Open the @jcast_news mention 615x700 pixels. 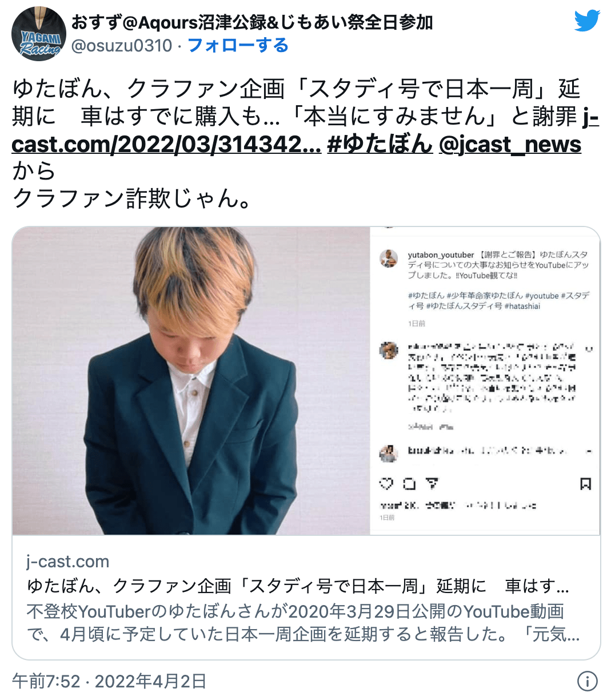click(510, 144)
